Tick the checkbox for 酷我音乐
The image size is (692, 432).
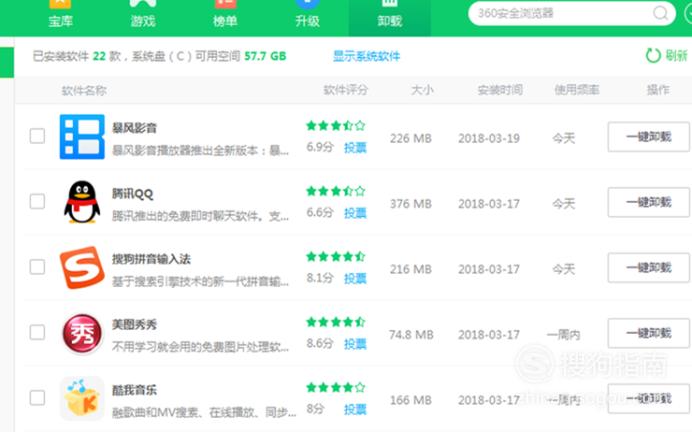(x=37, y=398)
